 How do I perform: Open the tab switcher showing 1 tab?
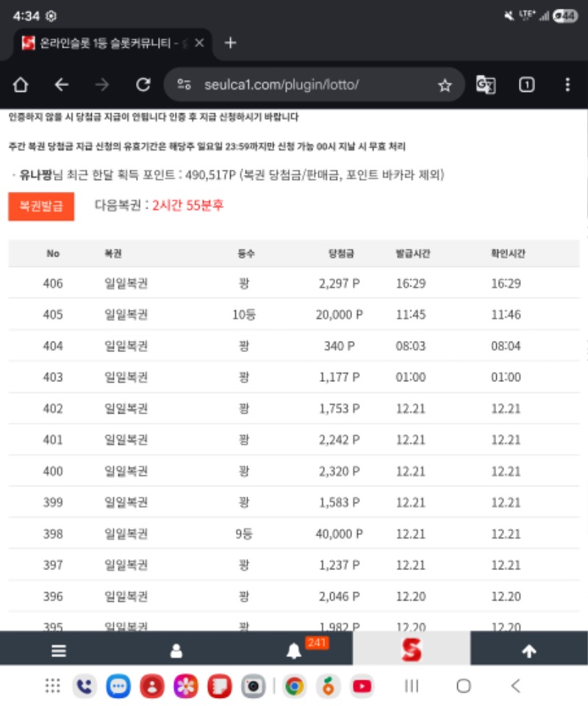tap(526, 85)
